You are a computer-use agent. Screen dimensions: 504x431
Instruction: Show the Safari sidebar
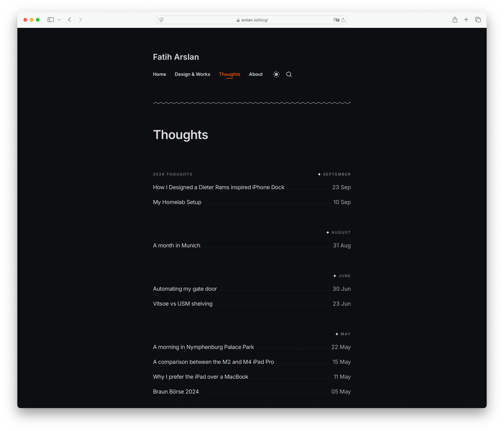click(x=50, y=20)
